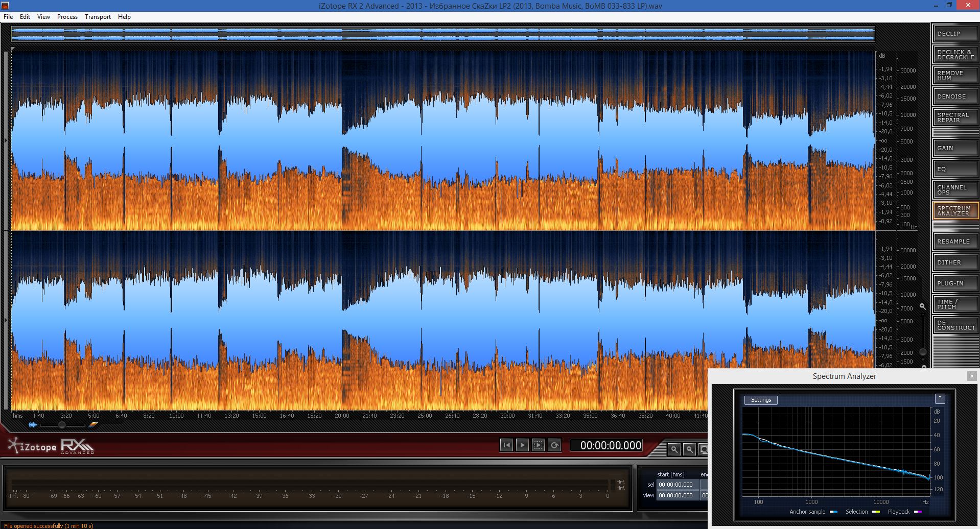Click the app icon in the title bar
This screenshot has height=529, width=980.
coord(6,6)
